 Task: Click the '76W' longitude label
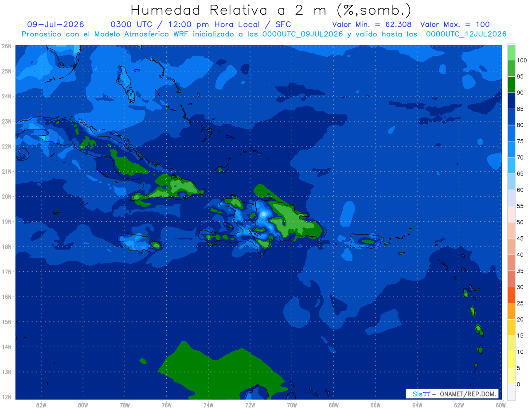pyautogui.click(x=166, y=405)
